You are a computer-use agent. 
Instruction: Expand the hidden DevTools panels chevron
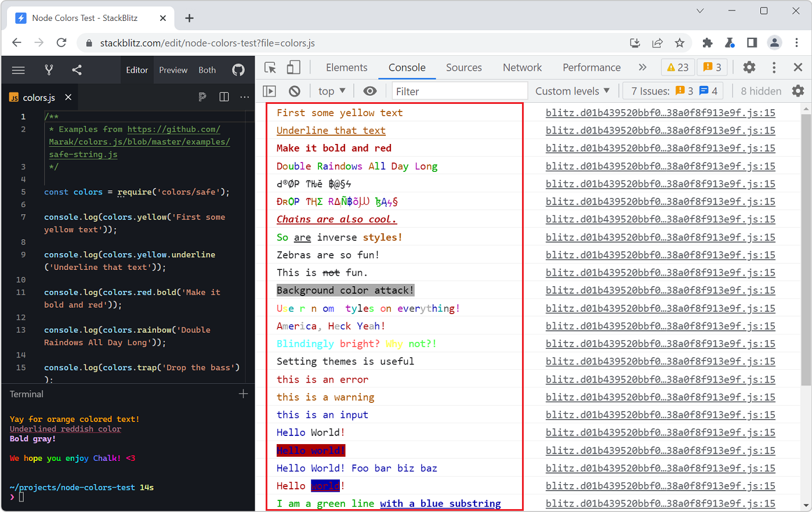coord(642,67)
